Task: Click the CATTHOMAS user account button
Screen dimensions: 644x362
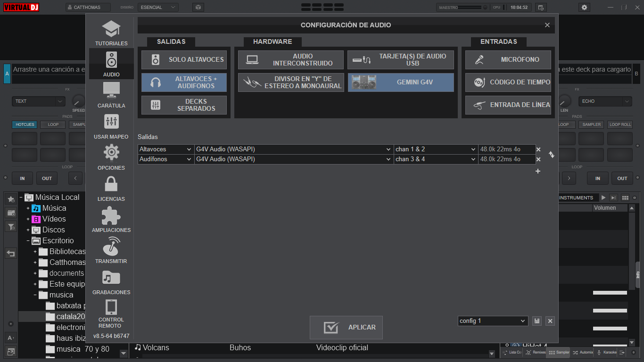Action: point(88,7)
